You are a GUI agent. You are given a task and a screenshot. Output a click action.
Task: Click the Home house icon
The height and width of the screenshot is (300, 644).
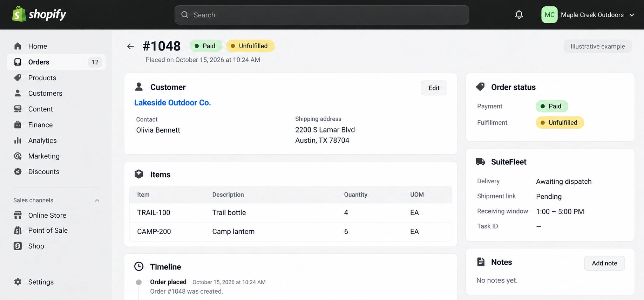click(x=18, y=46)
